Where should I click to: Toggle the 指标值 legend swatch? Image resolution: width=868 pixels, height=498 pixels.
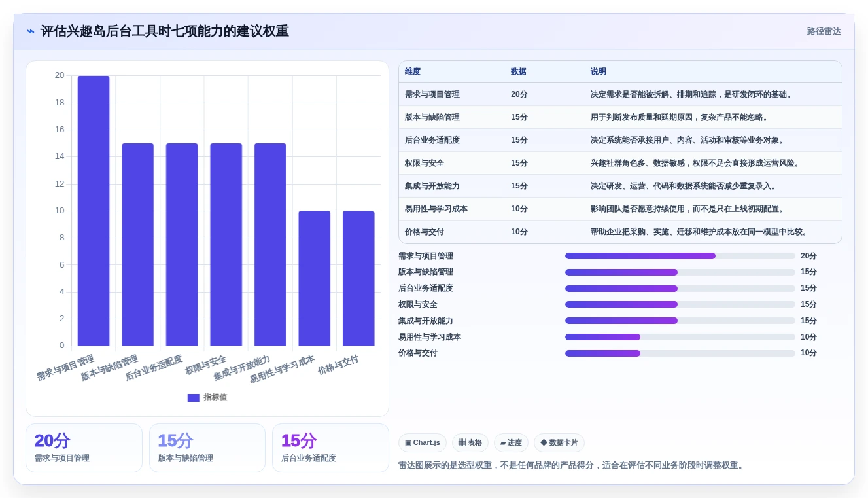[x=193, y=398]
